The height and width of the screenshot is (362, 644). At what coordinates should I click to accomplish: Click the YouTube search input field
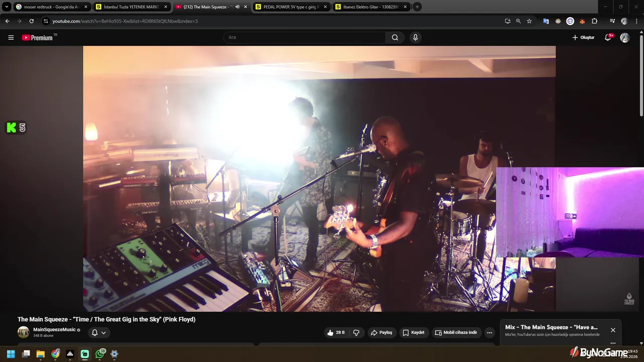coord(305,37)
